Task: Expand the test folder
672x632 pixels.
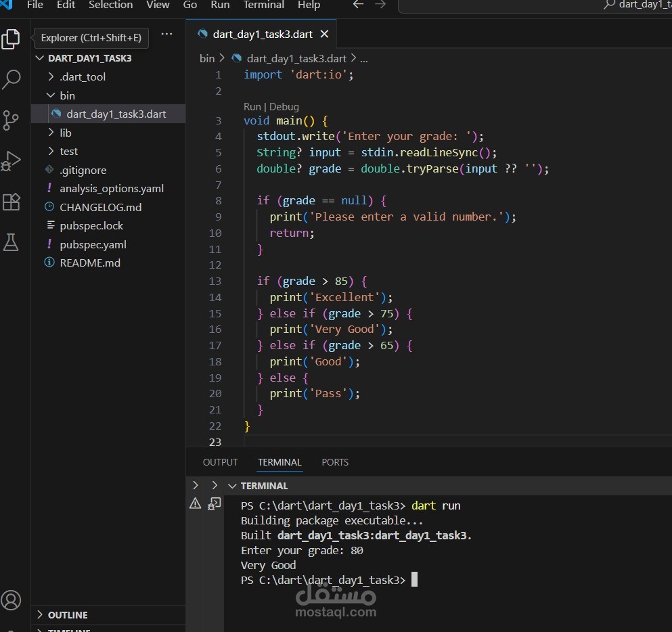Action: click(x=51, y=151)
